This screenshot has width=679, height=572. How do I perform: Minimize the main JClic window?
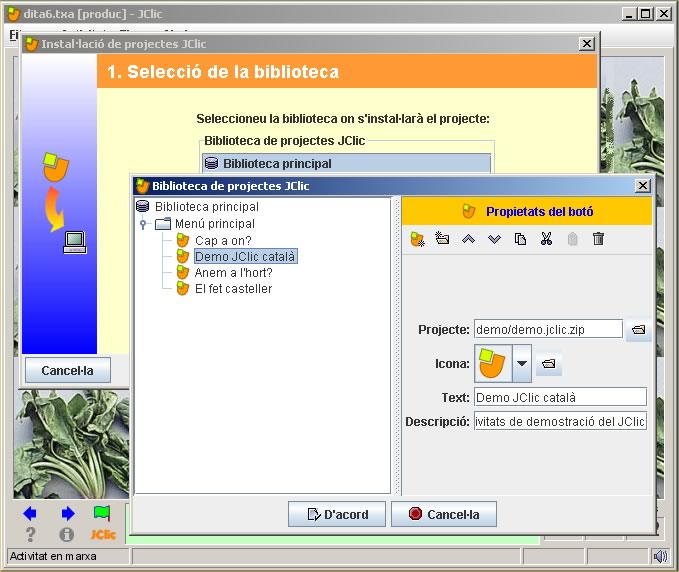pyautogui.click(x=630, y=14)
